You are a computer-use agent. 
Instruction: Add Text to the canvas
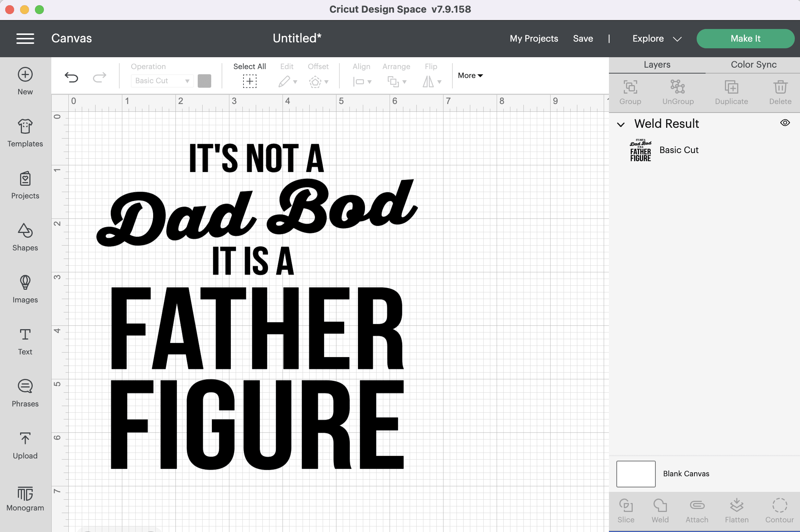pos(25,341)
